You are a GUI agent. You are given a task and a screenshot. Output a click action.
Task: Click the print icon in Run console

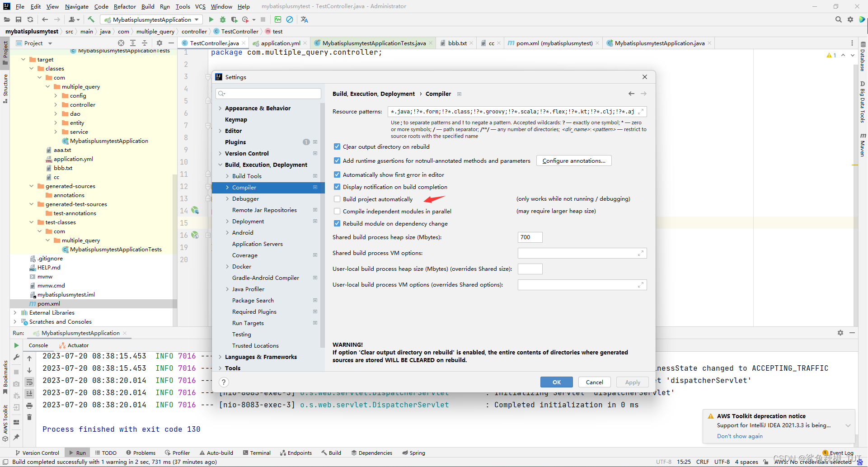tap(29, 406)
